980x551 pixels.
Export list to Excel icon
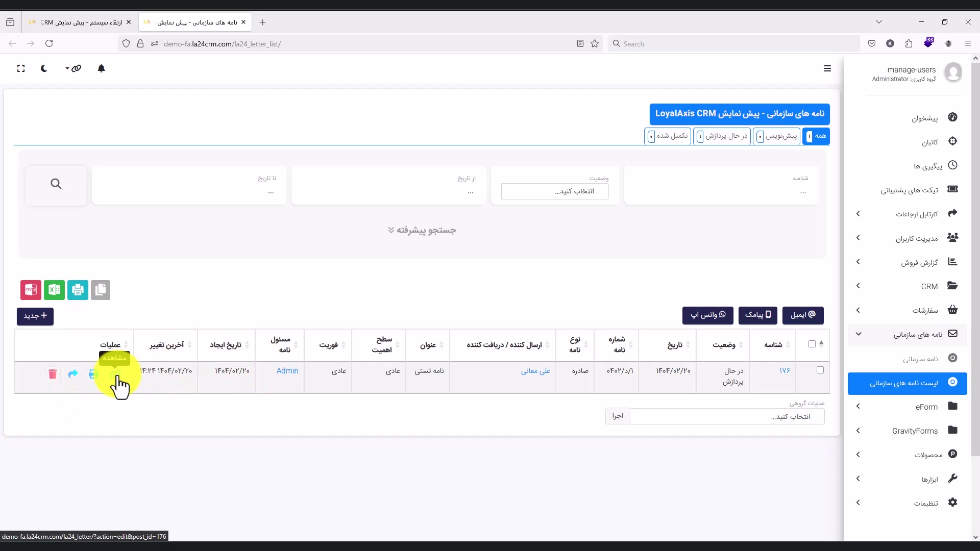(54, 290)
